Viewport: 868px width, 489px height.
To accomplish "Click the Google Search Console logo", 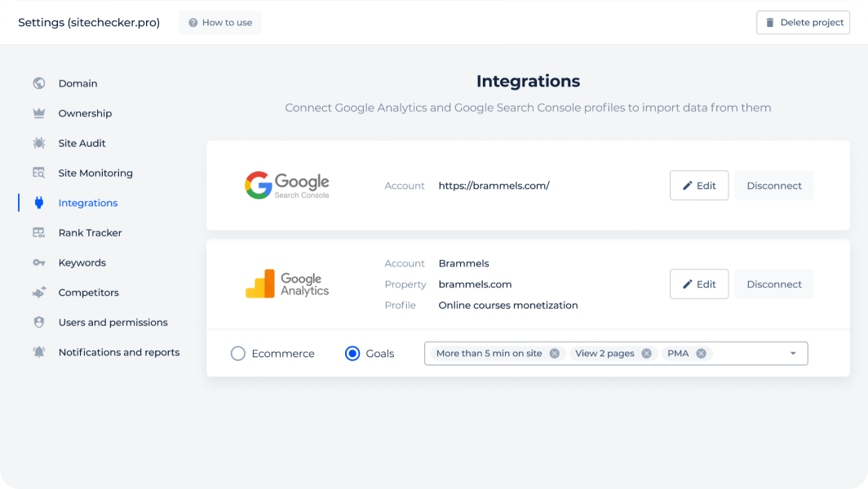I will [x=287, y=185].
